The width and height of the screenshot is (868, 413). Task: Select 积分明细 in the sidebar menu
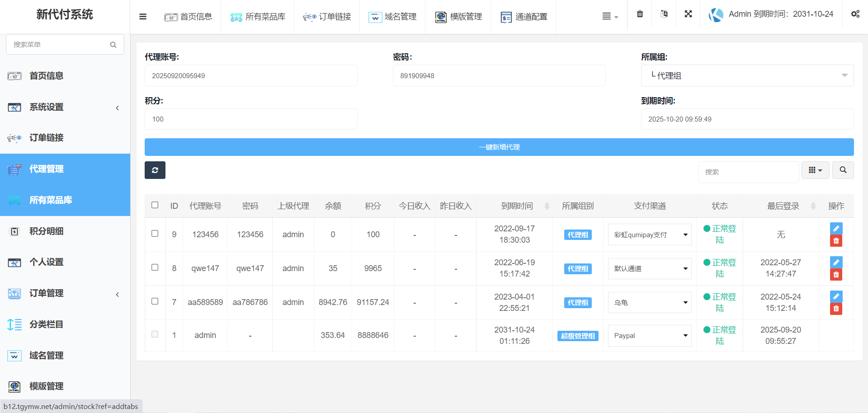pos(46,231)
